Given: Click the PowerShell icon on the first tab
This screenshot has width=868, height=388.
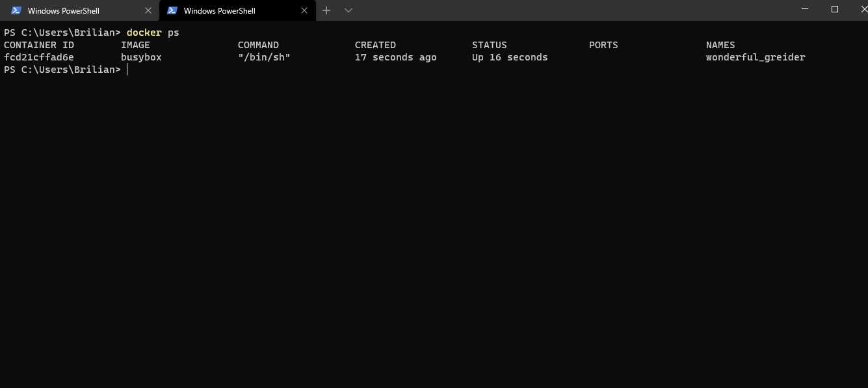Looking at the screenshot, I should pos(16,10).
